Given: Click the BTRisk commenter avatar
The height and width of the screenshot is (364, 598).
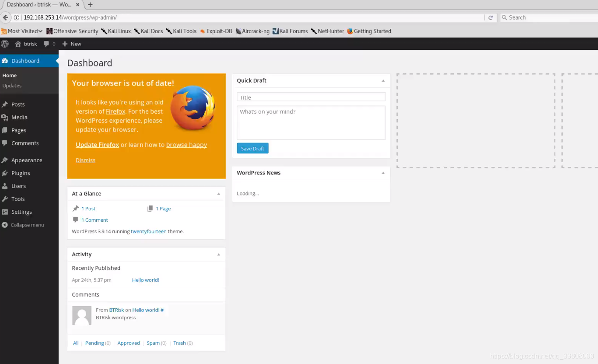Looking at the screenshot, I should 82,315.
